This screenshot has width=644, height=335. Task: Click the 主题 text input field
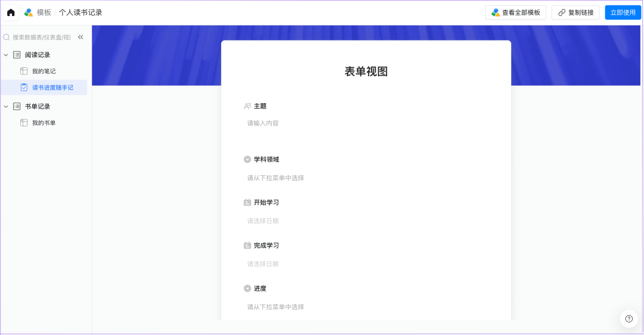click(365, 123)
